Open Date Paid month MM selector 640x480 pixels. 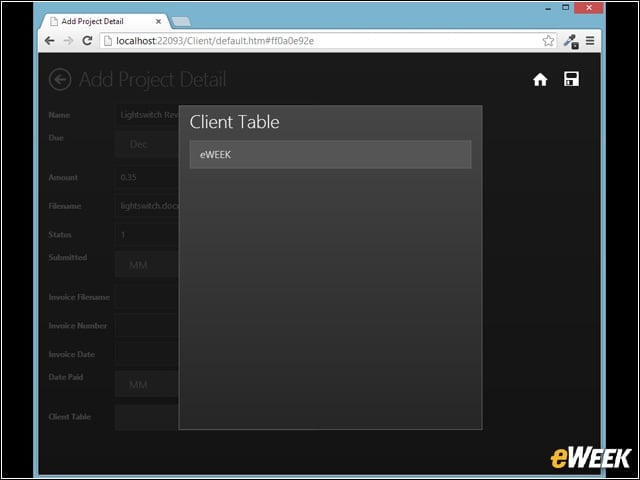(147, 384)
